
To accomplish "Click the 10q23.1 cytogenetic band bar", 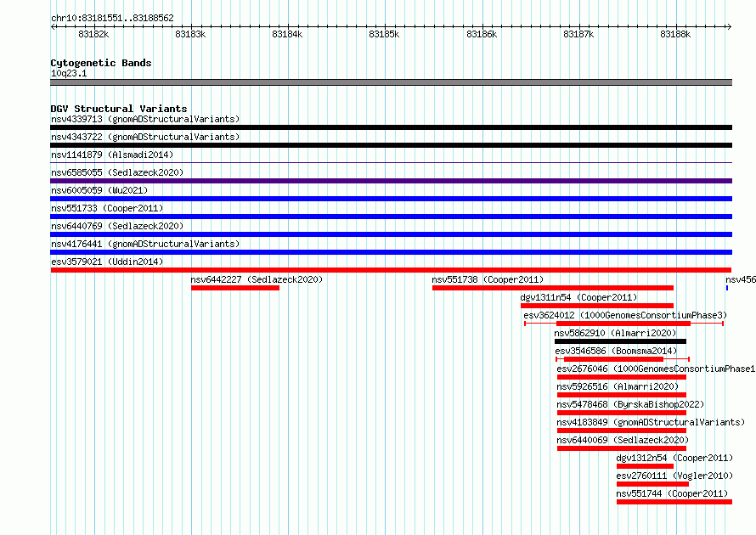I will (391, 82).
